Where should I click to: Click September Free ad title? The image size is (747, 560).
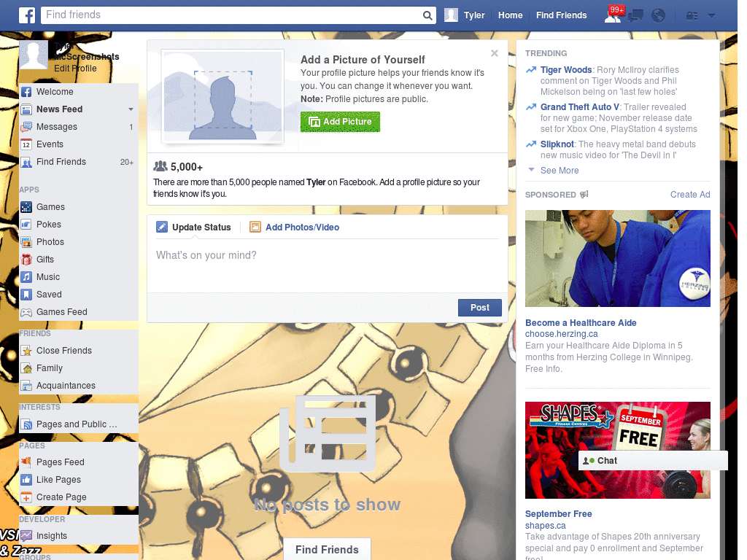(558, 514)
